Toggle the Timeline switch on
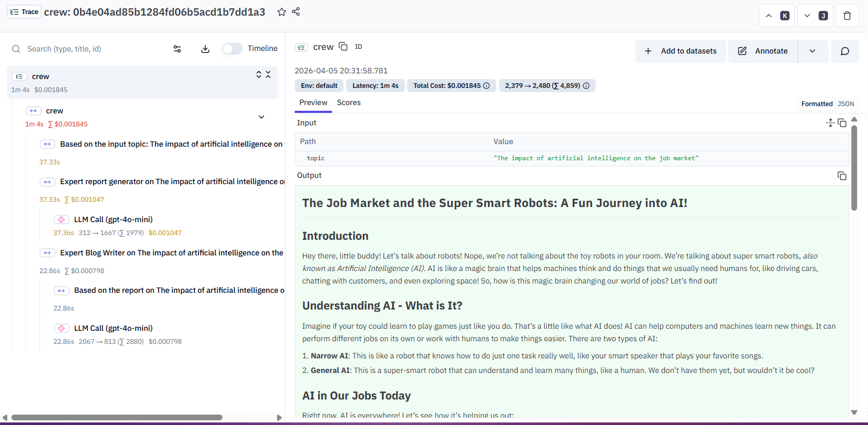Viewport: 868px width, 425px height. click(x=232, y=48)
